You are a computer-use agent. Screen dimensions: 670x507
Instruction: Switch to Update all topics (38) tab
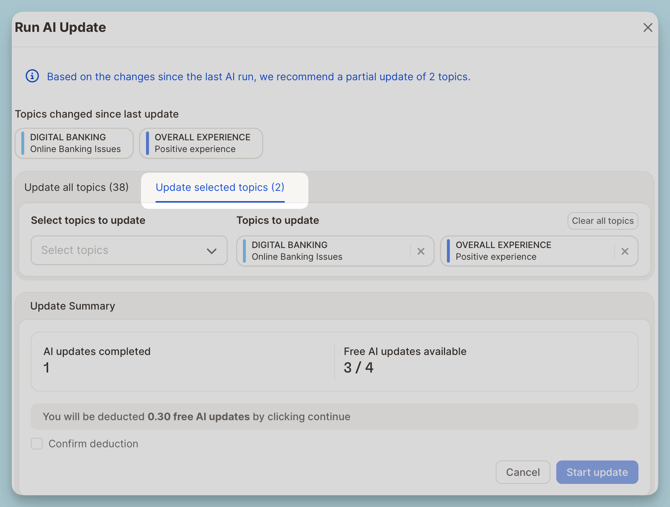pyautogui.click(x=77, y=187)
